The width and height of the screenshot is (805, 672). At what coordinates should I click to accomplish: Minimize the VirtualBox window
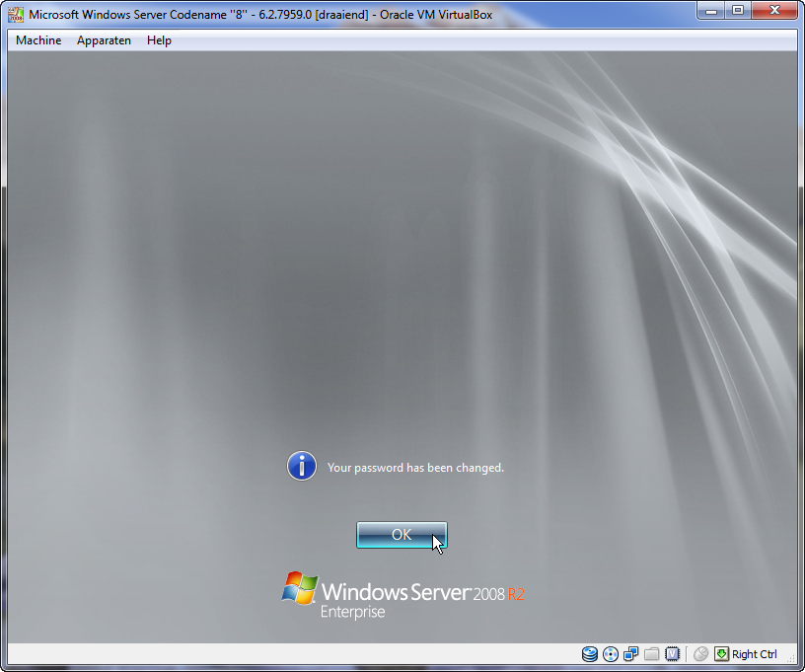click(711, 11)
